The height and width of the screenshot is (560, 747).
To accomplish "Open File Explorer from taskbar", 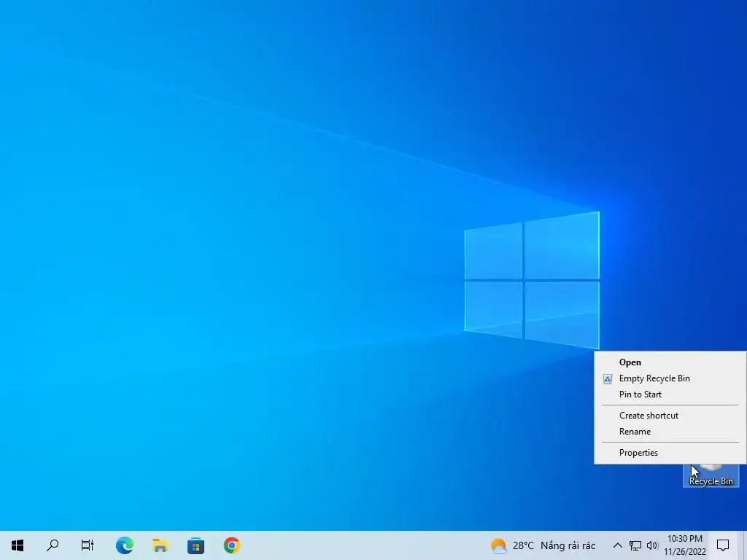I will [x=160, y=545].
